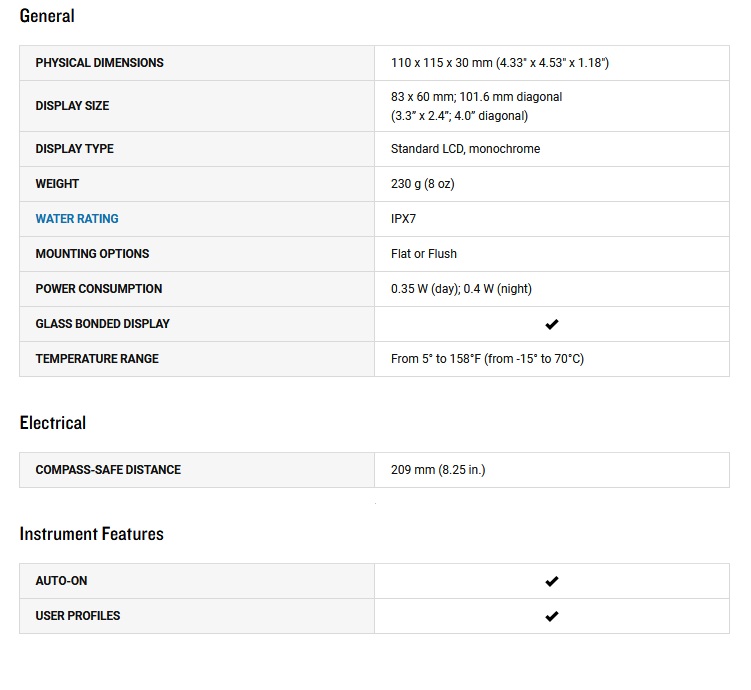Click the IPX7 water rating value
The height and width of the screenshot is (690, 751).
point(403,219)
